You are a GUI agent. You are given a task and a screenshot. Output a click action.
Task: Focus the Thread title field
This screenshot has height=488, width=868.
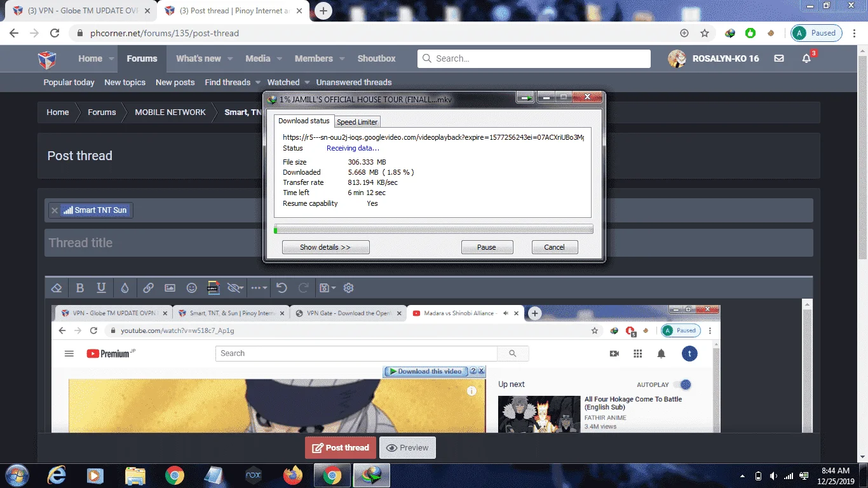coord(429,243)
